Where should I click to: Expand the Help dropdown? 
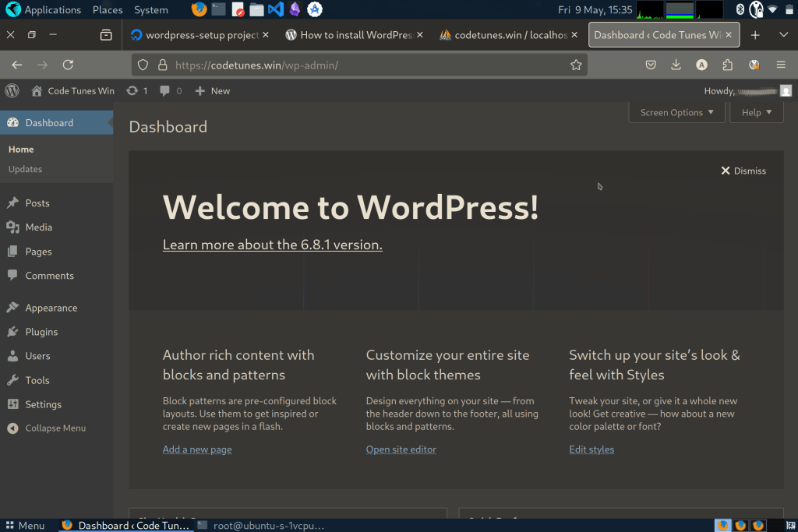pyautogui.click(x=757, y=112)
